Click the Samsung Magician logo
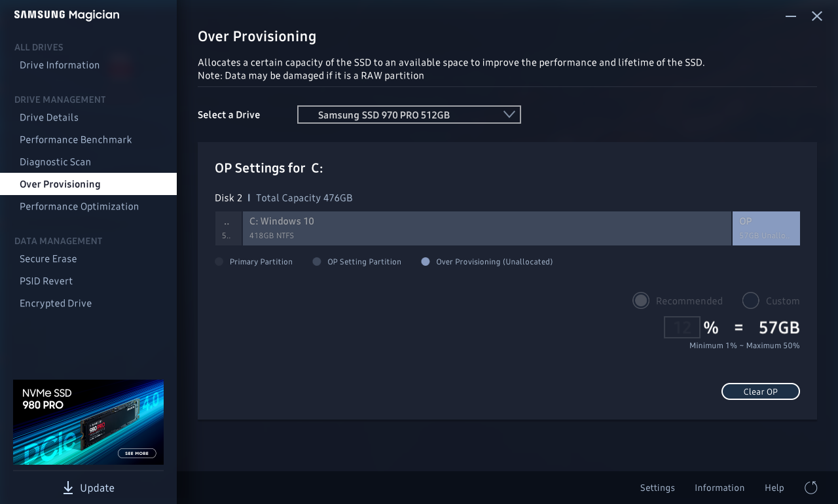The width and height of the screenshot is (838, 504). click(67, 15)
